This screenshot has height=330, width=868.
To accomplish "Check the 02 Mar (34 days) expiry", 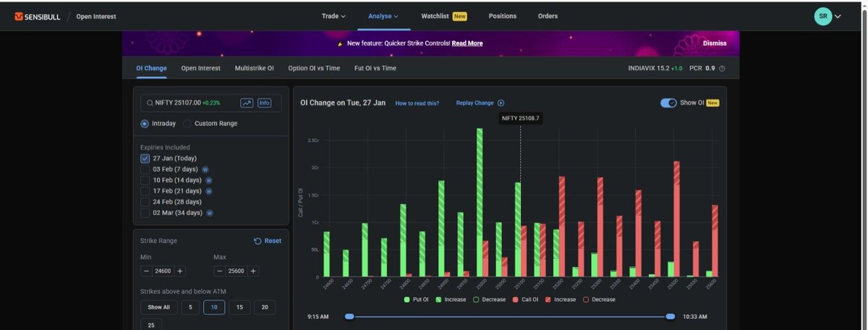I will (145, 213).
